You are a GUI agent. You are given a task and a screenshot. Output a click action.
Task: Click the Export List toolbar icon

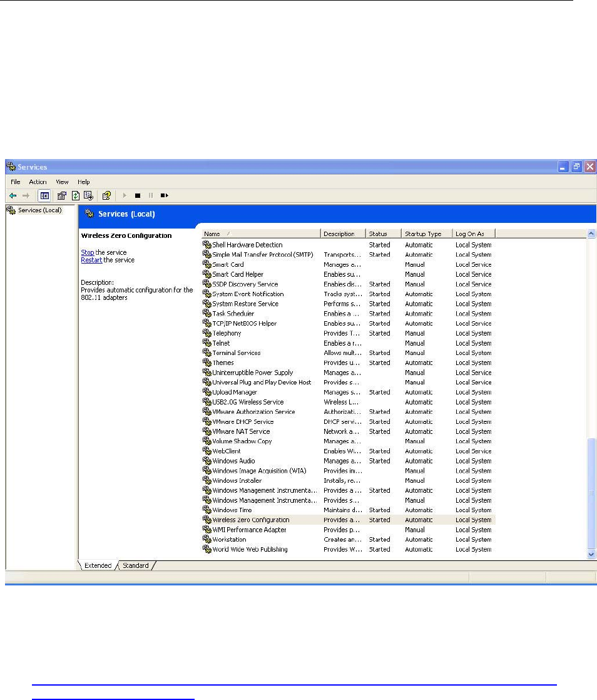89,195
